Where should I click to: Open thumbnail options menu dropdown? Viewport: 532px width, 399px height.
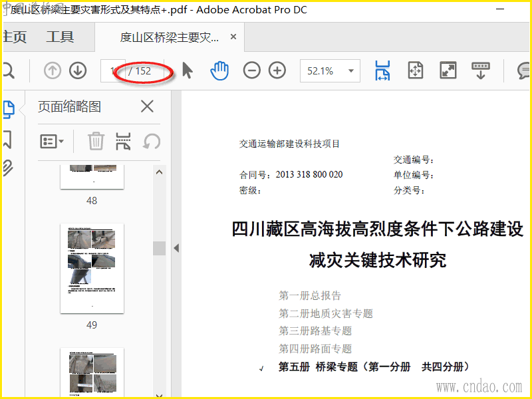[52, 141]
